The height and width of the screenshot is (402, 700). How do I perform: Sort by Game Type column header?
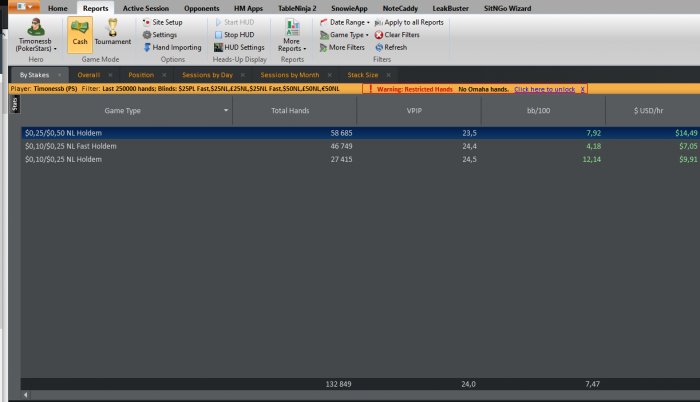(122, 111)
